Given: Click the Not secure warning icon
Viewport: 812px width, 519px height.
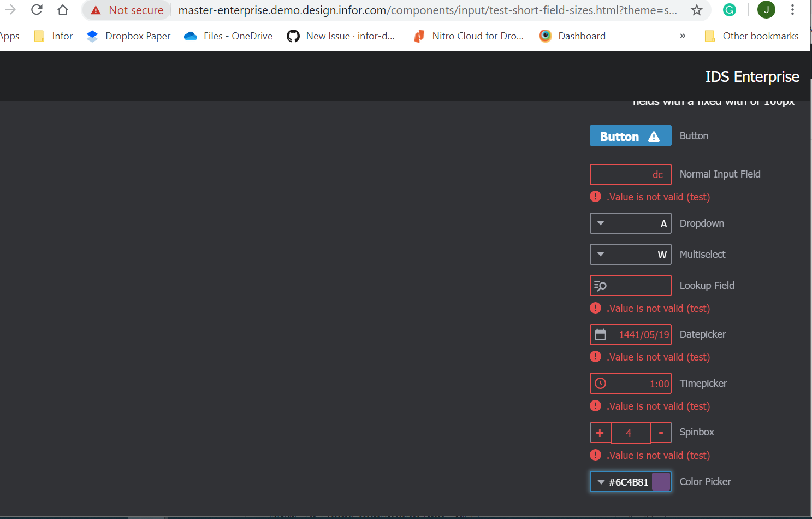Looking at the screenshot, I should tap(96, 10).
